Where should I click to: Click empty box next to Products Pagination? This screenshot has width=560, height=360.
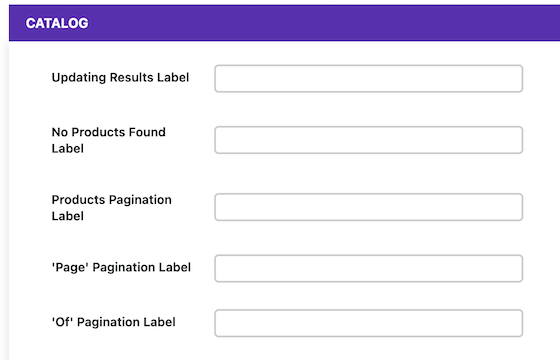(369, 207)
